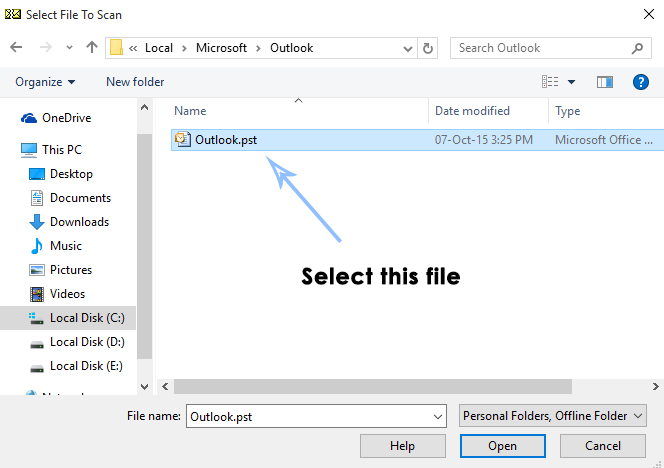Image resolution: width=664 pixels, height=468 pixels.
Task: Open the Pictures folder
Action: pyautogui.click(x=60, y=270)
